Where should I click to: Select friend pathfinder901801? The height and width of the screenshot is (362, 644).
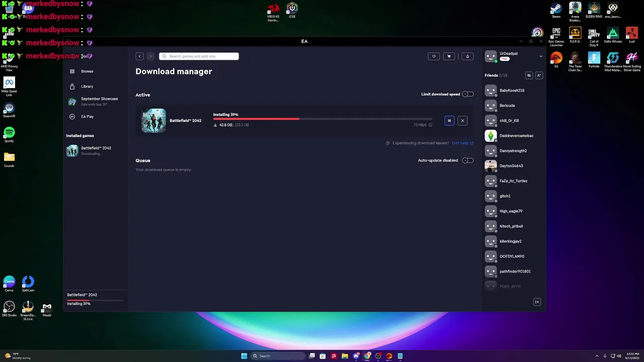pyautogui.click(x=514, y=271)
